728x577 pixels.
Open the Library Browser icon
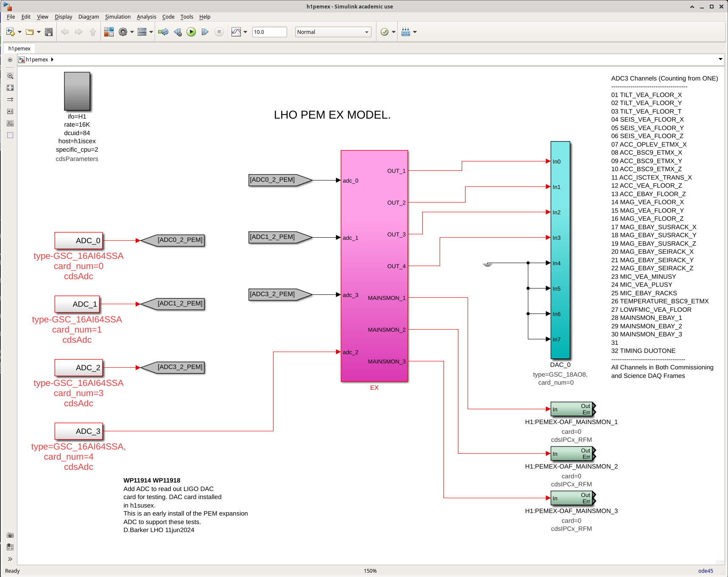(x=109, y=32)
